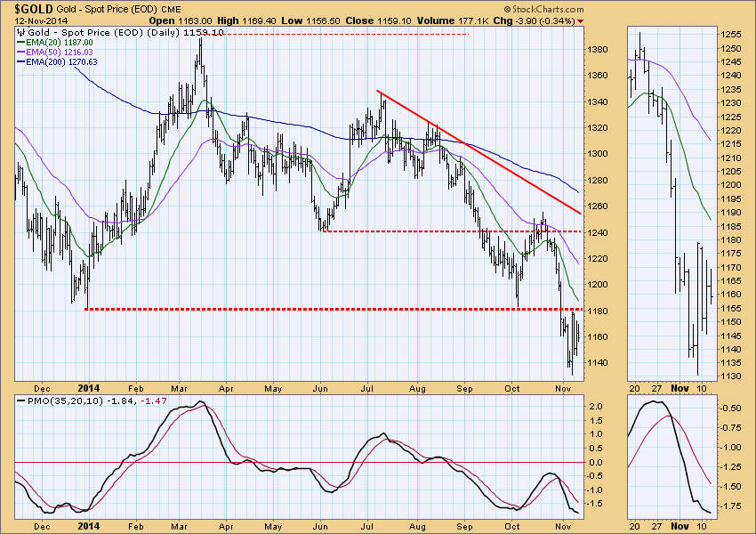
Task: Click the 2014 marker on the time axis
Action: click(90, 389)
